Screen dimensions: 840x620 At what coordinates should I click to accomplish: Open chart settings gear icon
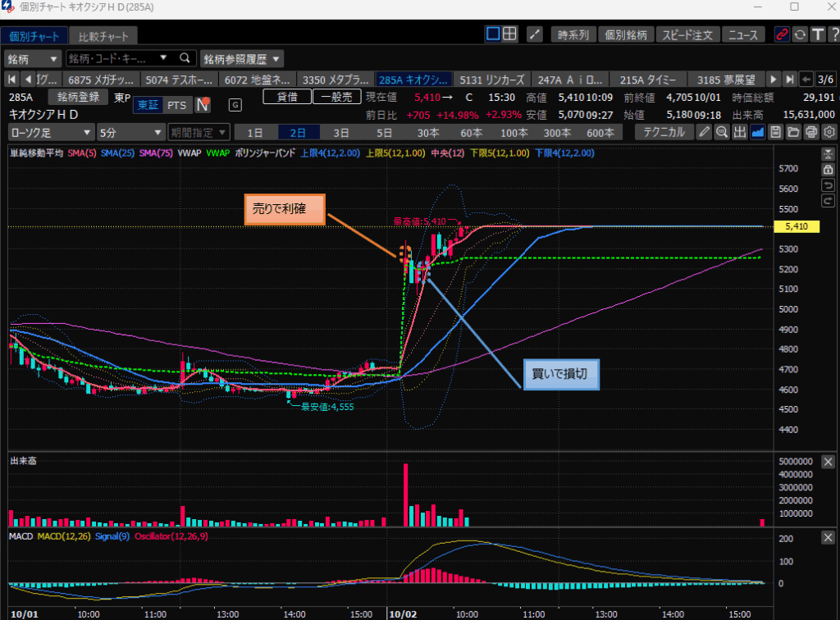click(x=829, y=132)
